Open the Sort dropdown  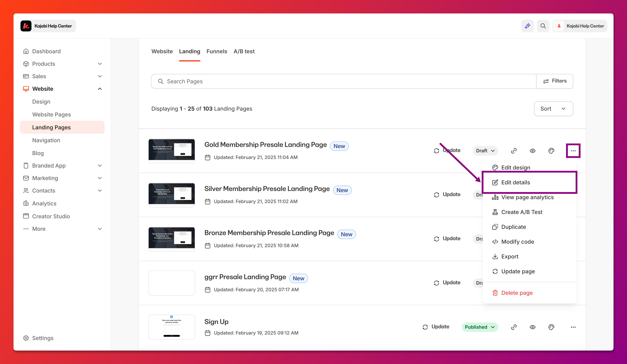(x=554, y=109)
